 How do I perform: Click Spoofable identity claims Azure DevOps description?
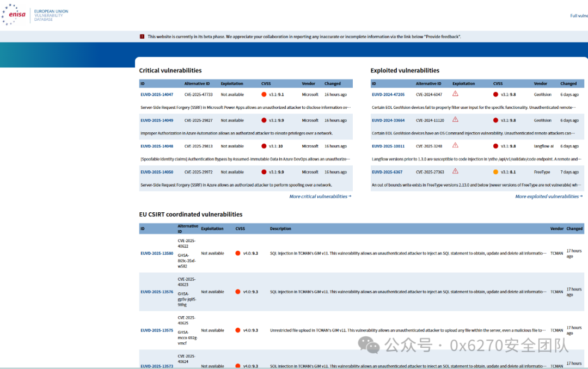(x=245, y=159)
